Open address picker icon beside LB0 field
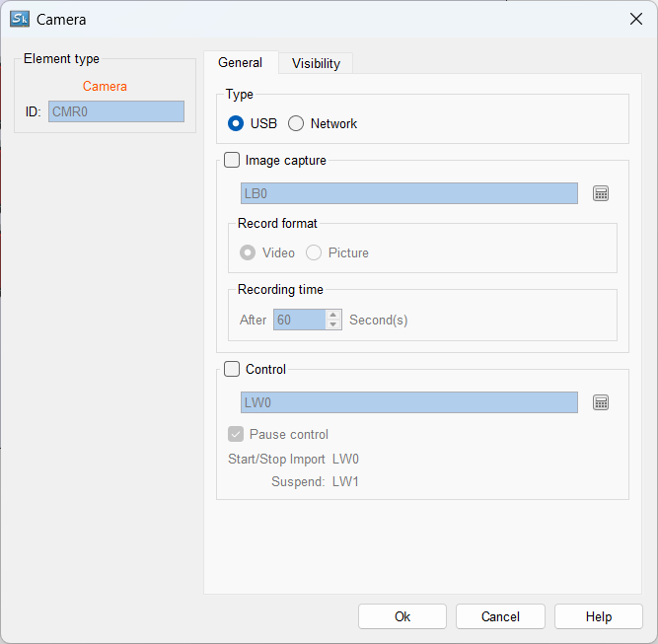Screen dimensions: 658x644 coord(601,193)
